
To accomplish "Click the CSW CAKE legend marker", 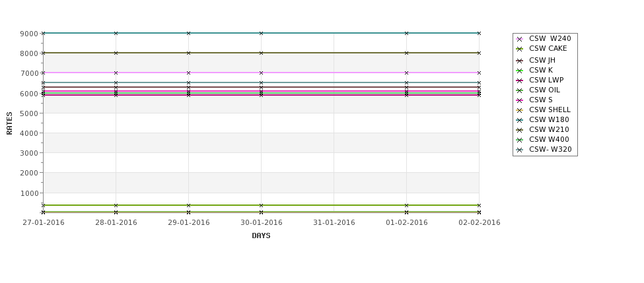I will pos(520,49).
